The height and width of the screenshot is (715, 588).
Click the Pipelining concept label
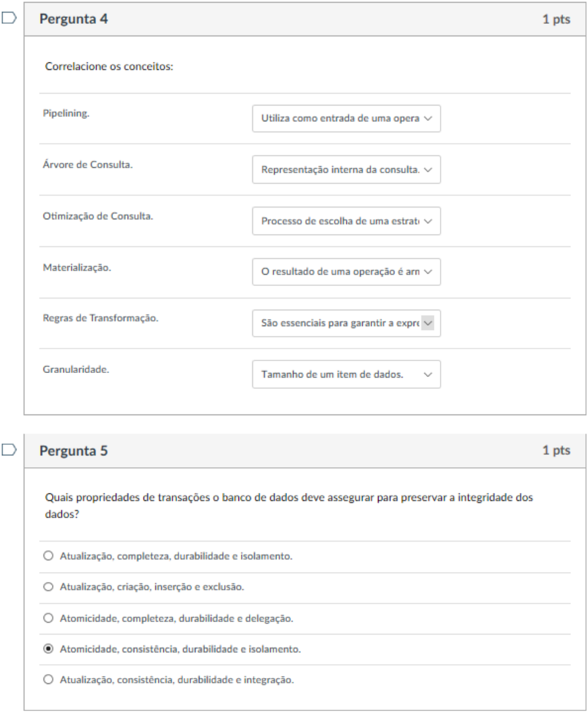pyautogui.click(x=66, y=113)
